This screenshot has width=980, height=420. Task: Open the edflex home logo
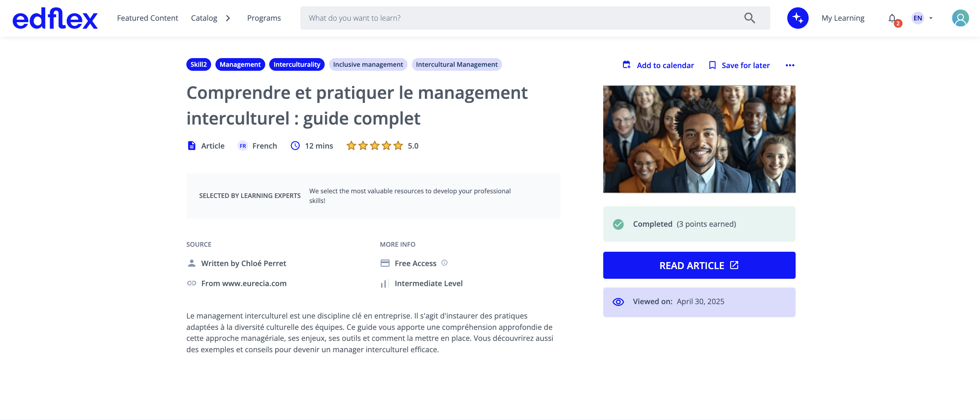point(55,18)
